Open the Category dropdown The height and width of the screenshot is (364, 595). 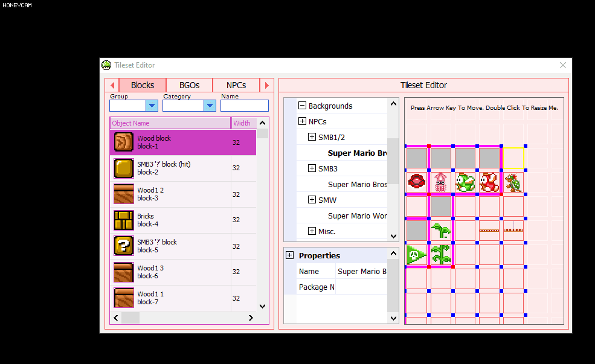point(210,106)
